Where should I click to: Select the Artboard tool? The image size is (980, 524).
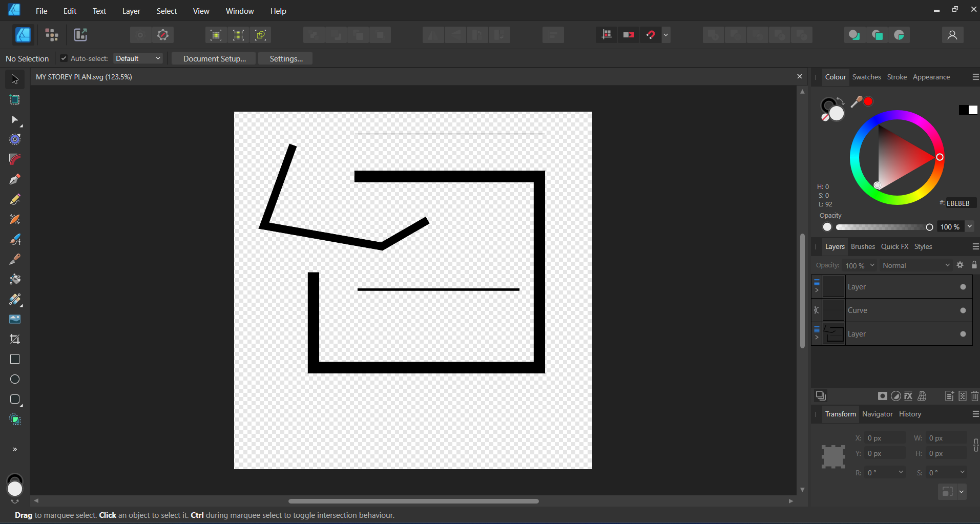coord(15,99)
